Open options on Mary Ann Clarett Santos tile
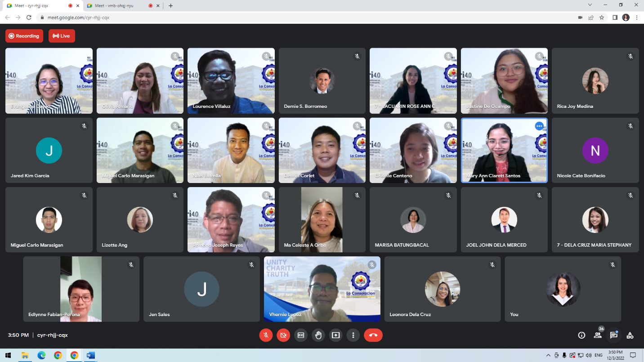Screen dimensions: 644x362 [x=539, y=126]
